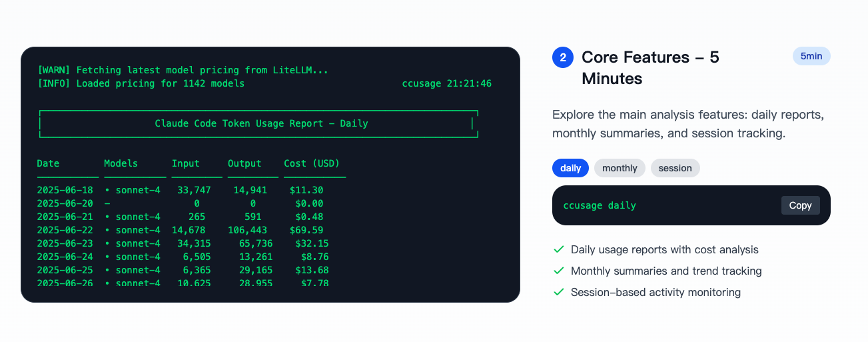Viewport: 868px width, 342px height.
Task: Click the 33,747 input value
Action: 194,190
